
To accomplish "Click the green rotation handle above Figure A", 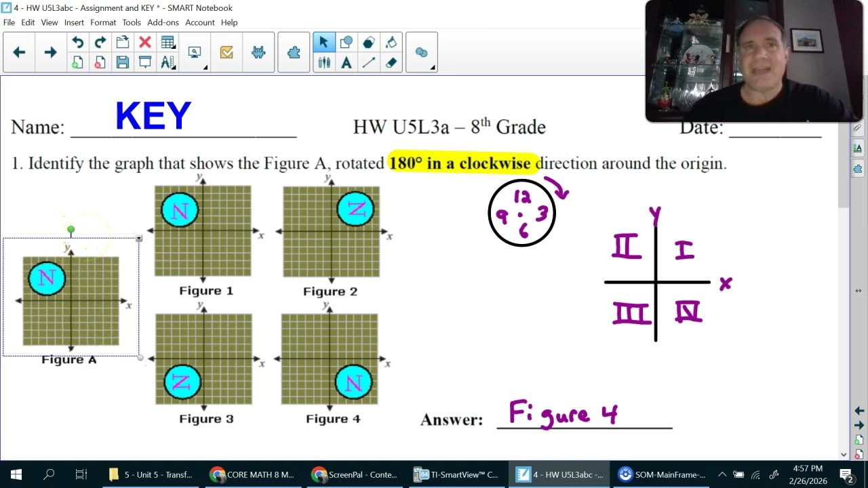I will (71, 230).
